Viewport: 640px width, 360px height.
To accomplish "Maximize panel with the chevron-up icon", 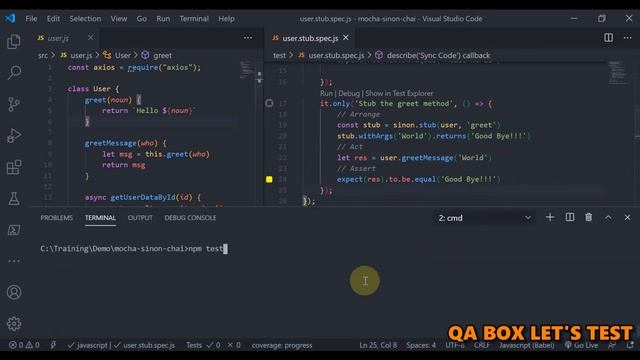I will coord(608,218).
